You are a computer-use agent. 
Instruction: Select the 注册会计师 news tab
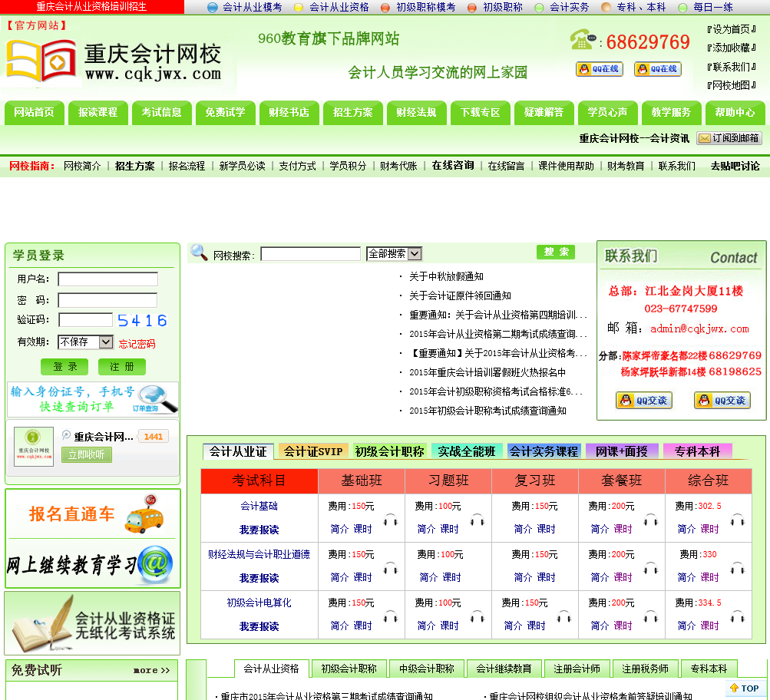[x=577, y=669]
